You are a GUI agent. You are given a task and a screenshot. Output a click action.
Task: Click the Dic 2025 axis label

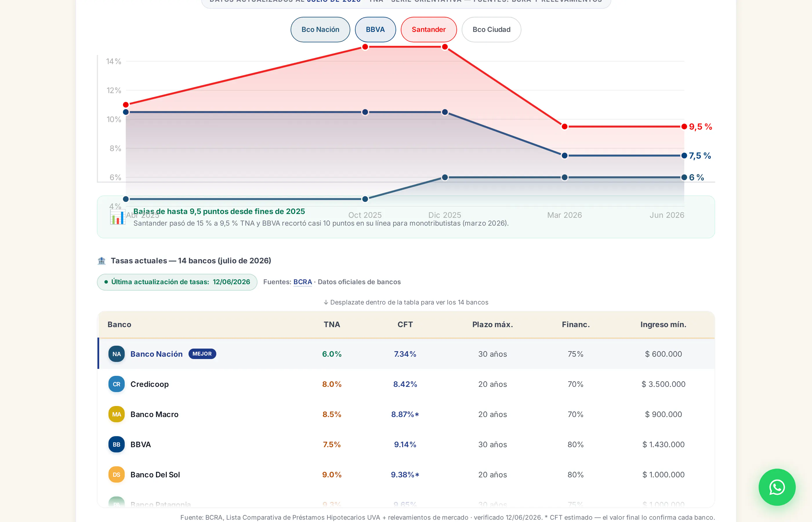445,215
